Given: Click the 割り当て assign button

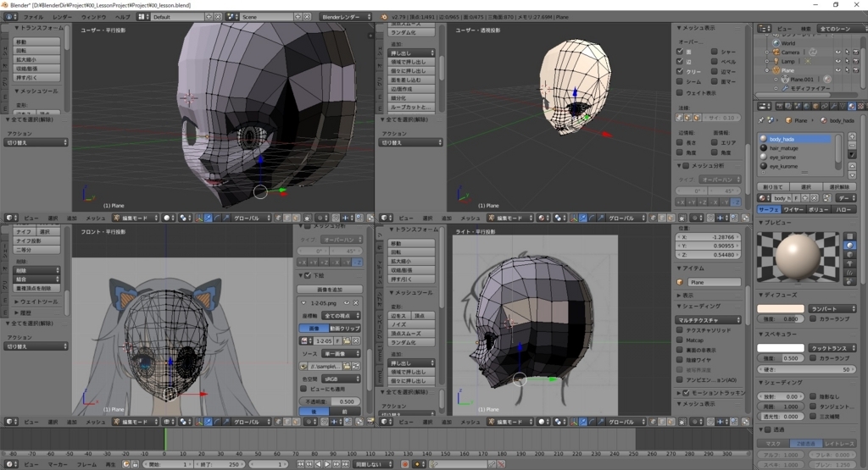Looking at the screenshot, I should 772,186.
